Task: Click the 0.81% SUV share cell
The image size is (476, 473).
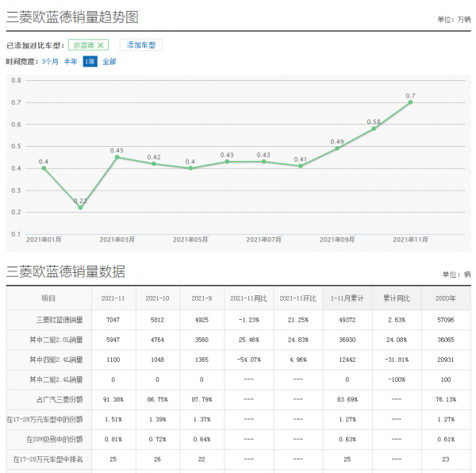Action: [113, 440]
